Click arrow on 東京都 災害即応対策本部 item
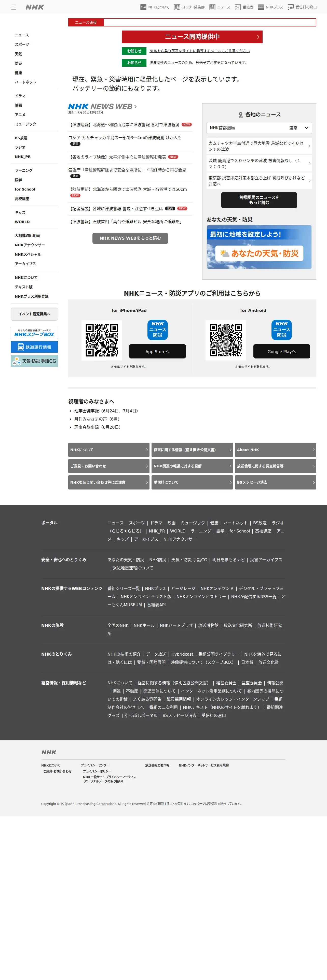Image resolution: width=327 pixels, height=980 pixels. coord(309,181)
